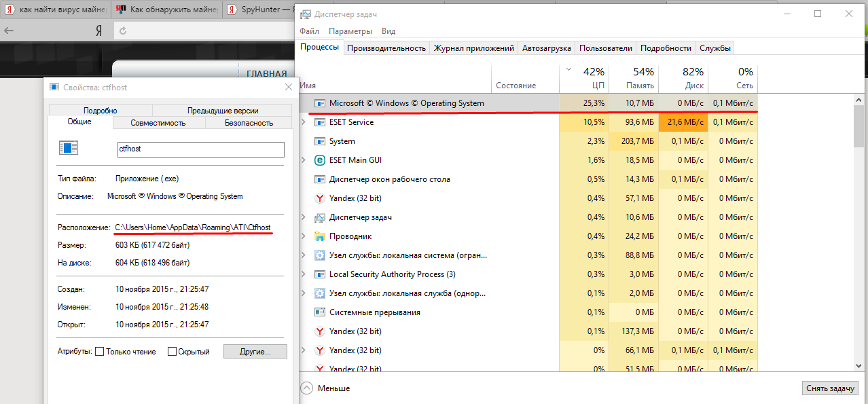
Task: Select the Системные прерывания process row
Action: 528,312
